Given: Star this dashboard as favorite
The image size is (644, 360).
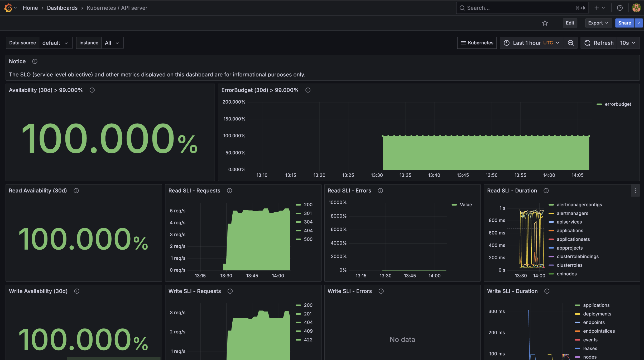Looking at the screenshot, I should (545, 23).
